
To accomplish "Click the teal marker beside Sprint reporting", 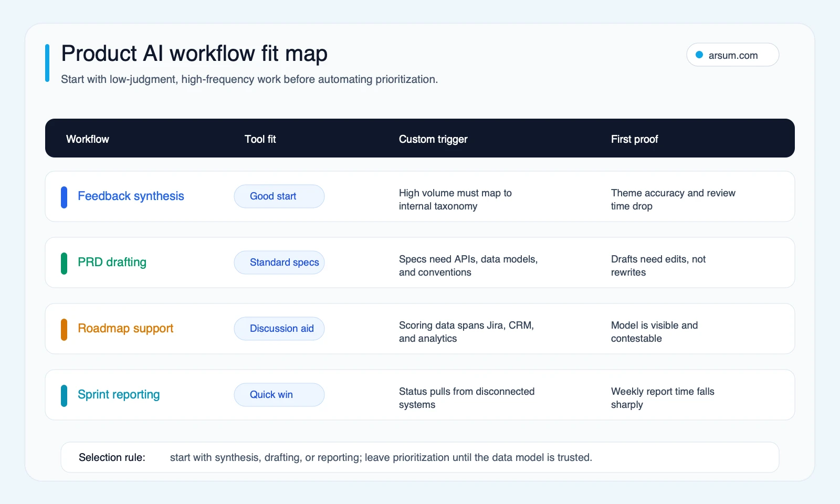I will point(64,396).
